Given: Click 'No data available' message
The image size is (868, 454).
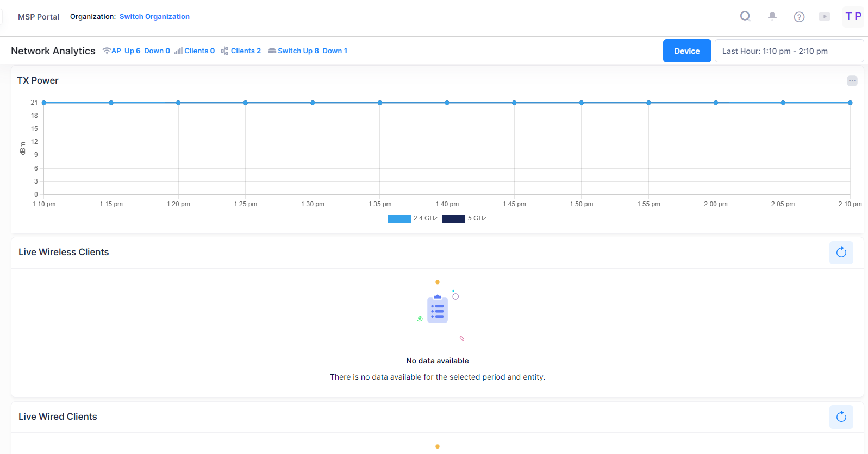Looking at the screenshot, I should 438,361.
